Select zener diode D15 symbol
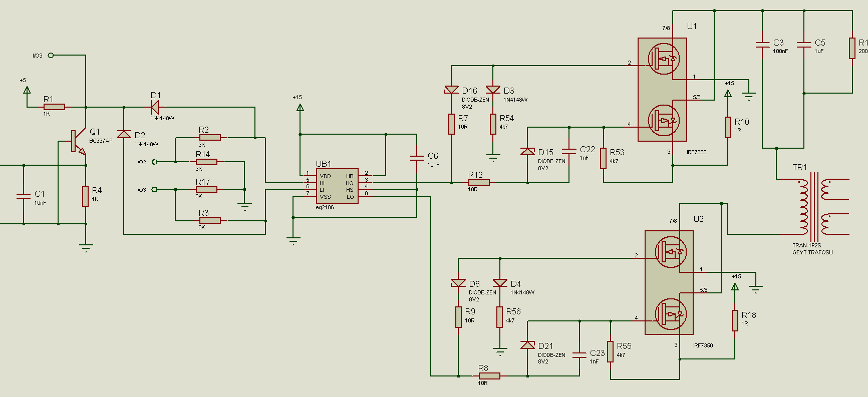 pyautogui.click(x=527, y=151)
